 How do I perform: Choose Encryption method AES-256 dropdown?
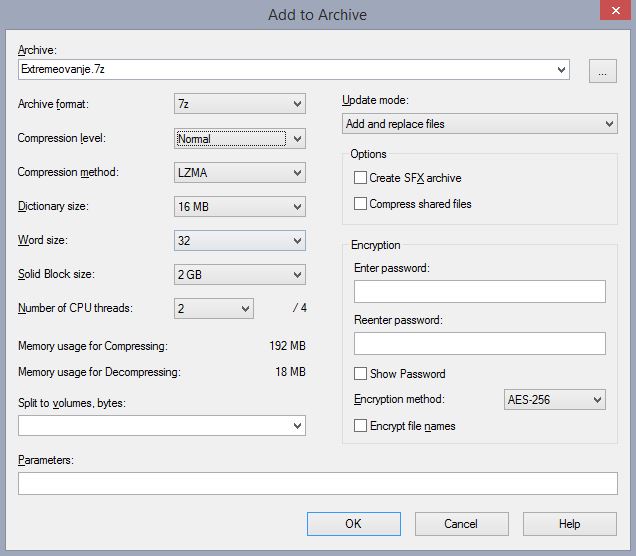coord(555,400)
